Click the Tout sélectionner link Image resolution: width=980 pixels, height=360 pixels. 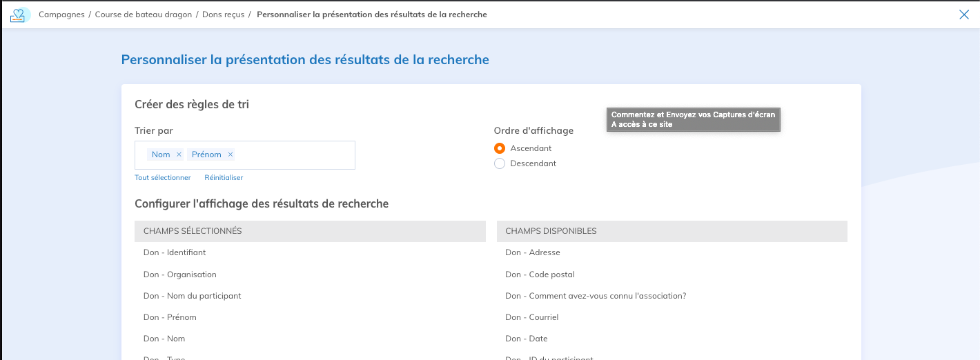click(x=162, y=177)
